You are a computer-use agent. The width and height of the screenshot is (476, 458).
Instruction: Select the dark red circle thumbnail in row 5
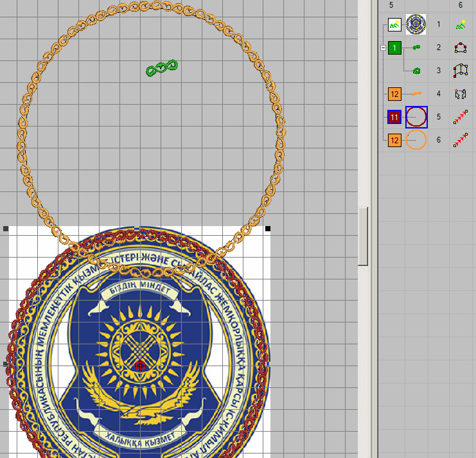pos(416,117)
